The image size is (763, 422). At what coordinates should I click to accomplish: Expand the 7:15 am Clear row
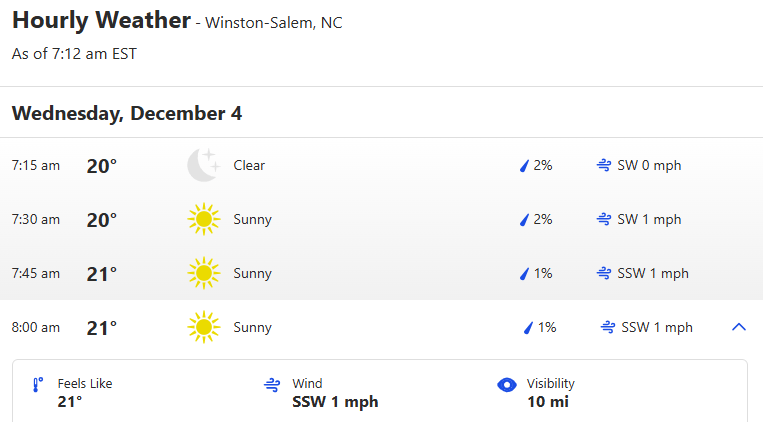[x=380, y=165]
